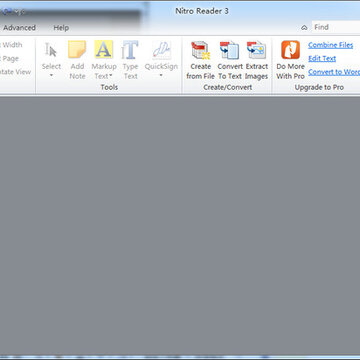This screenshot has width=360, height=360.
Task: Expand the Select tool dropdown arrow
Action: (51, 76)
